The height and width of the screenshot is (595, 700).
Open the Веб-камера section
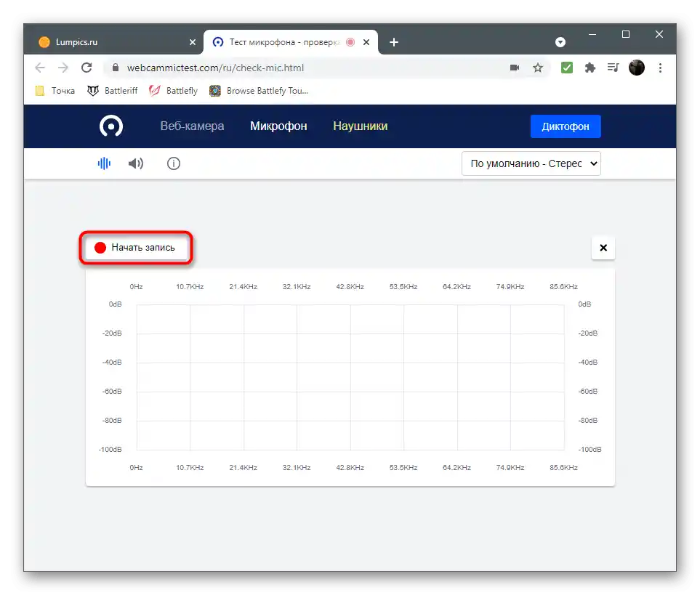coord(192,126)
